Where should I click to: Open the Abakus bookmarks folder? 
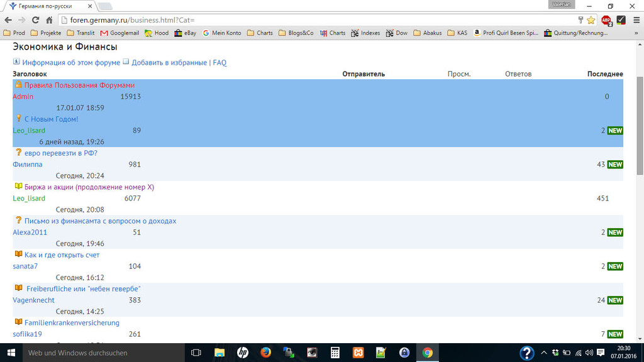point(427,33)
